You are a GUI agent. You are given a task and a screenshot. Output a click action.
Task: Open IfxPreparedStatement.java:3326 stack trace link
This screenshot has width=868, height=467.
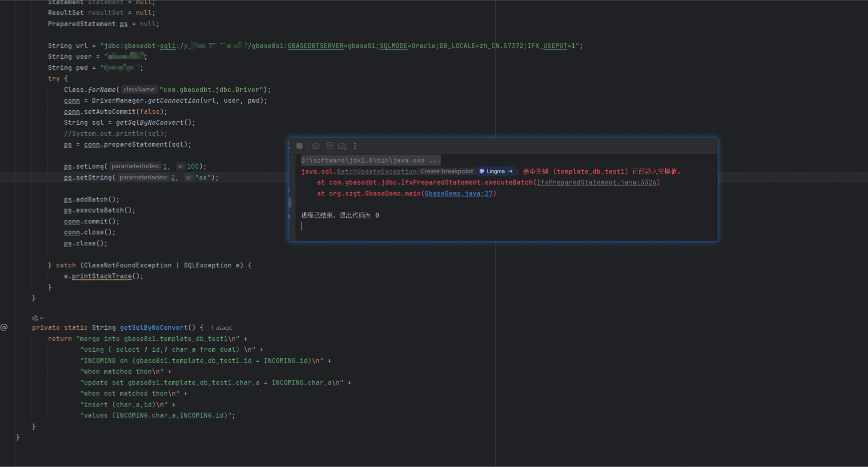point(596,183)
